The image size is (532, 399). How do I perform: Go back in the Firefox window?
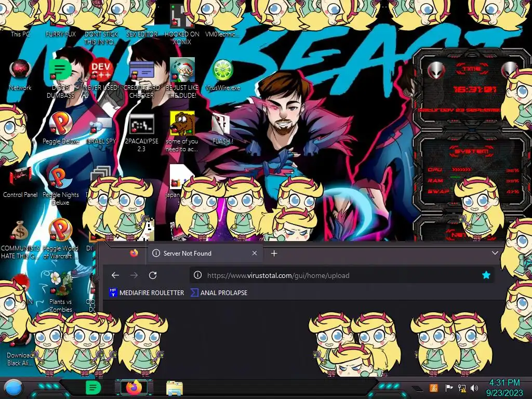[115, 275]
